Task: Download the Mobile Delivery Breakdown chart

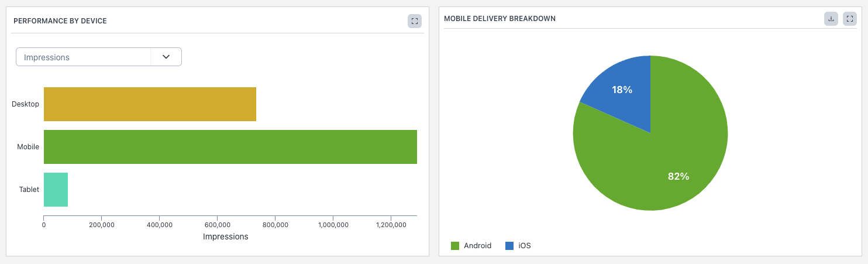Action: pos(831,19)
